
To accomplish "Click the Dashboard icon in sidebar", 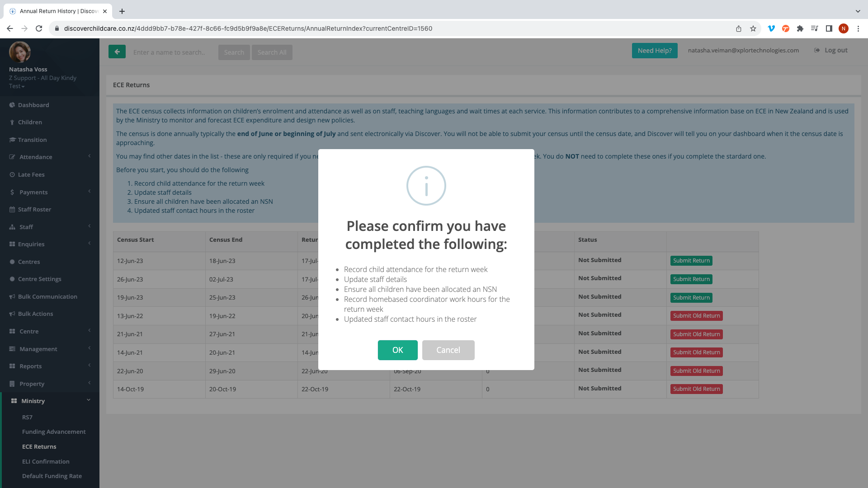I will pyautogui.click(x=12, y=105).
